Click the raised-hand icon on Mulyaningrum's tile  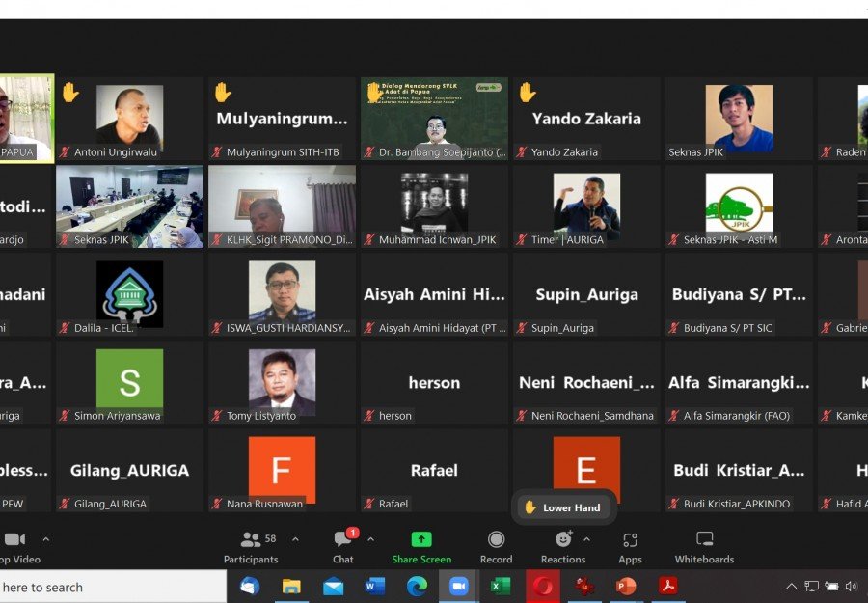click(222, 93)
